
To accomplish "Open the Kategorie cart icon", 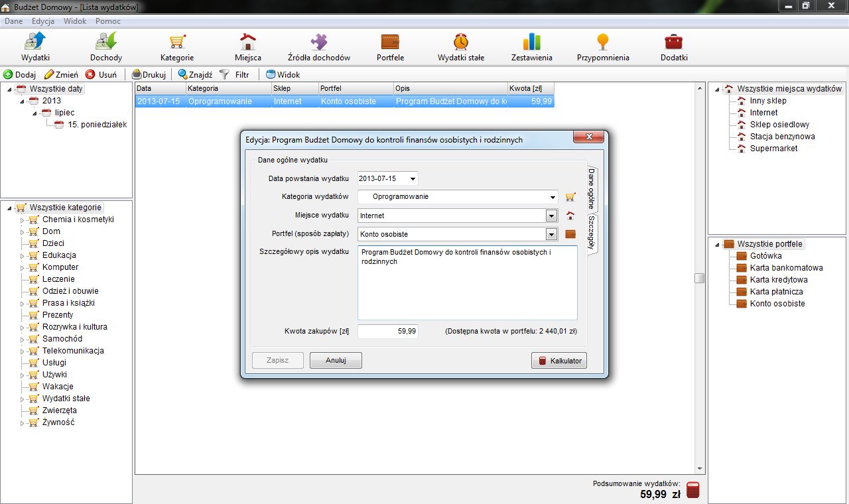I will (177, 41).
